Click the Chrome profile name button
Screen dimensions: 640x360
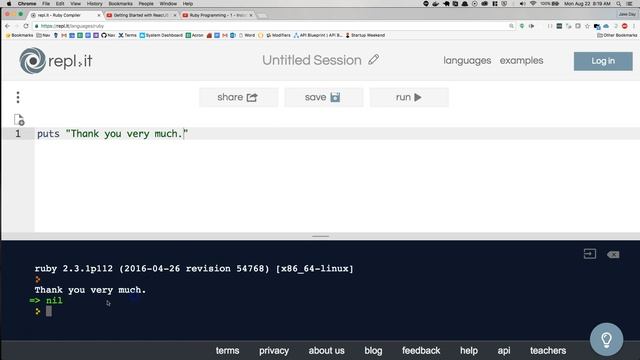coord(627,14)
